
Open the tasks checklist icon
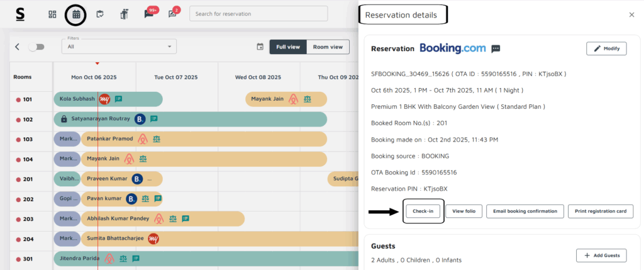99,14
